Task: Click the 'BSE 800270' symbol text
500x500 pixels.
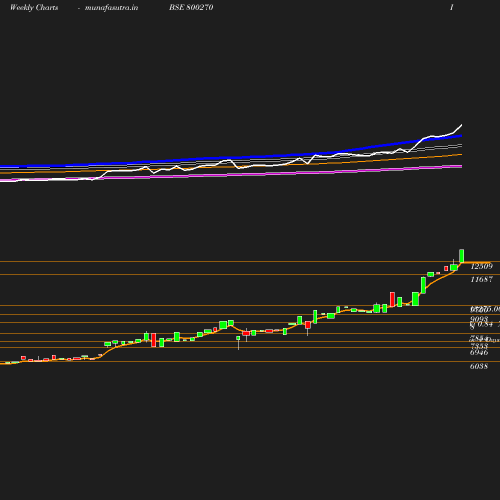Action: (191, 7)
